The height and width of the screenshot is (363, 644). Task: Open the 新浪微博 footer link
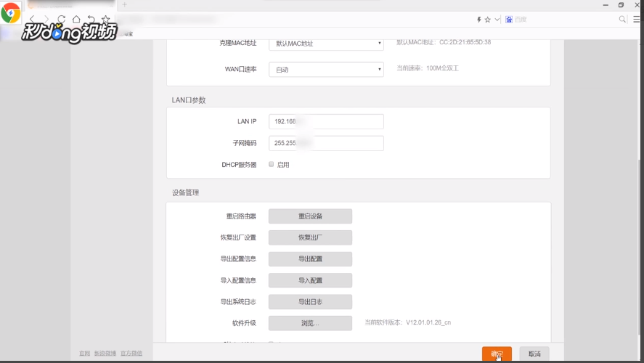click(105, 353)
